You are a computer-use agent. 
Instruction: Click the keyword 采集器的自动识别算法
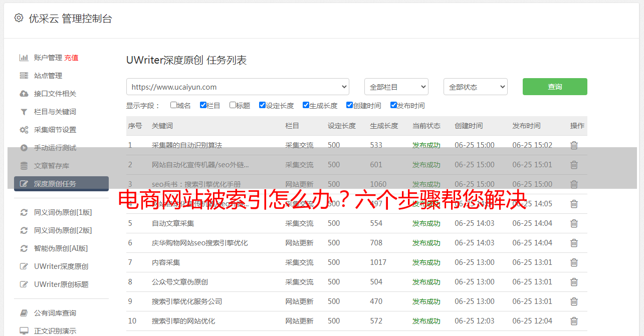coord(187,145)
